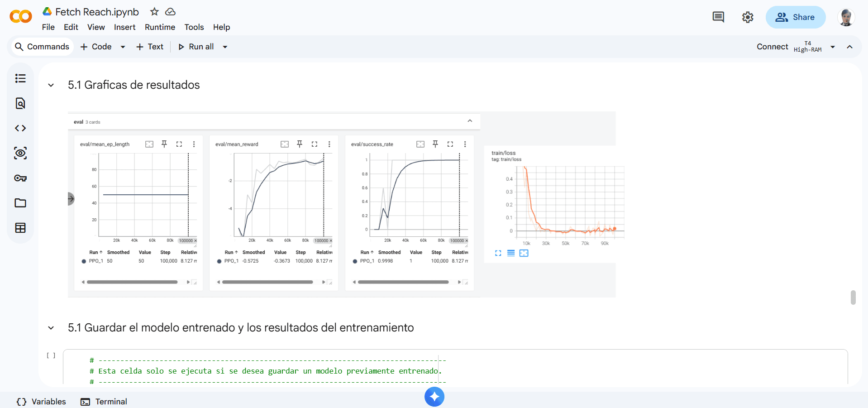Viewport: 868px width, 408px height.
Task: Open the Tools menu
Action: tap(194, 27)
